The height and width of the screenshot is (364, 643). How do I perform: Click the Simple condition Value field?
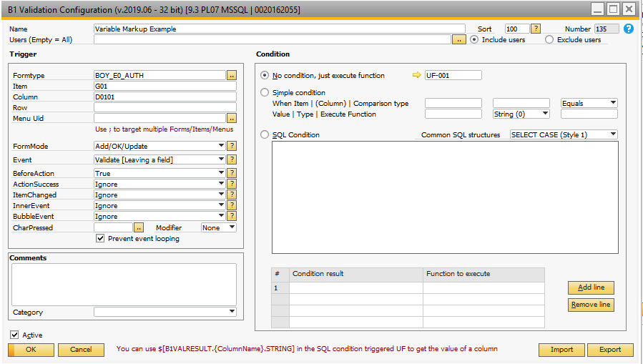pos(453,114)
